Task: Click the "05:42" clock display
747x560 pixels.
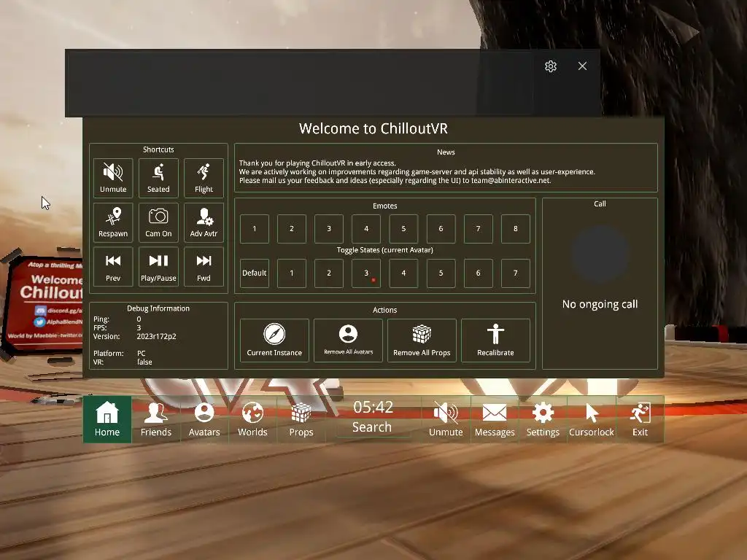Action: pos(373,407)
